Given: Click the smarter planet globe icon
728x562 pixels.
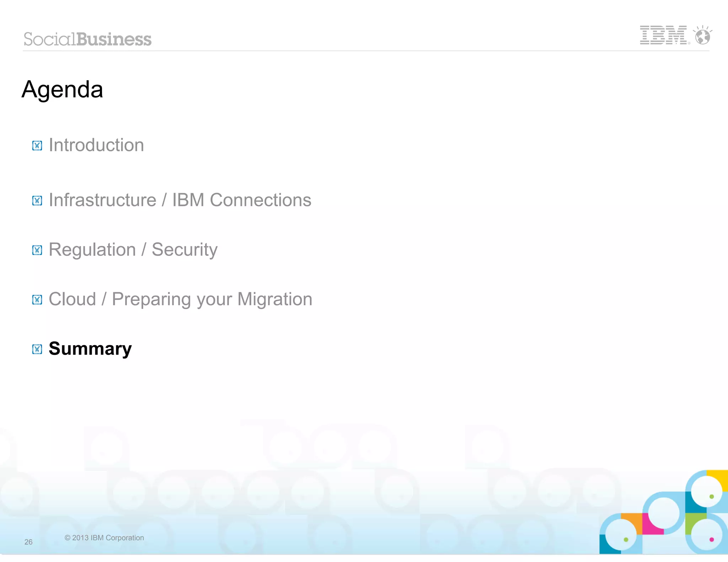Looking at the screenshot, I should pyautogui.click(x=703, y=35).
